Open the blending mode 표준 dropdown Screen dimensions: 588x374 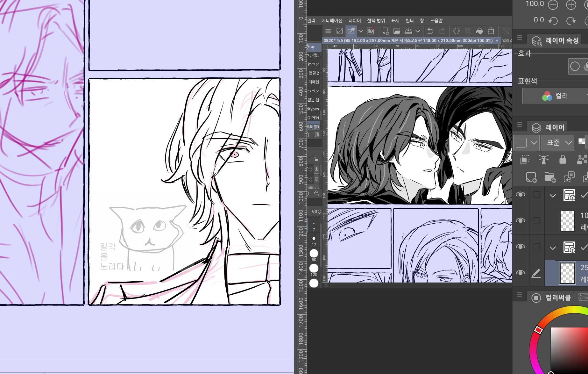(558, 143)
